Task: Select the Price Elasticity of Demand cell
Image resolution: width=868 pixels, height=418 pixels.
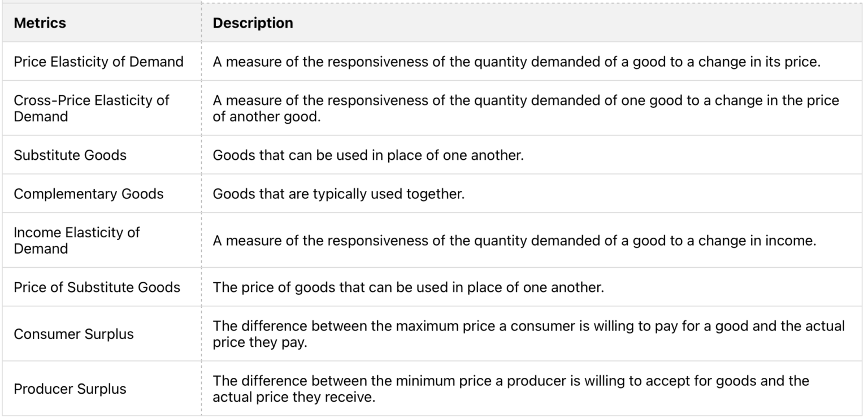Action: click(98, 62)
